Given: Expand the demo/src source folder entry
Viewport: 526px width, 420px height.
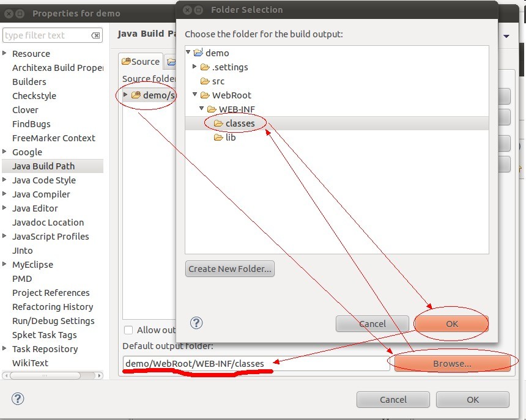Looking at the screenshot, I should point(125,95).
